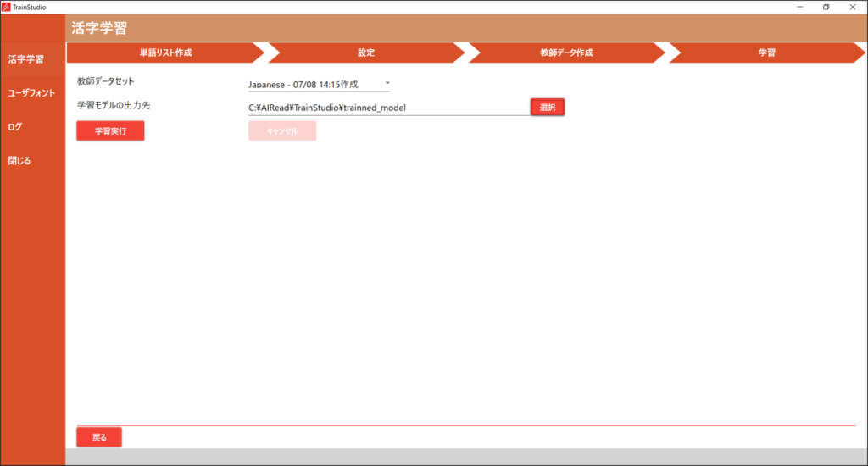Start training with the 学習実行 button
This screenshot has height=466, width=868.
tap(111, 131)
